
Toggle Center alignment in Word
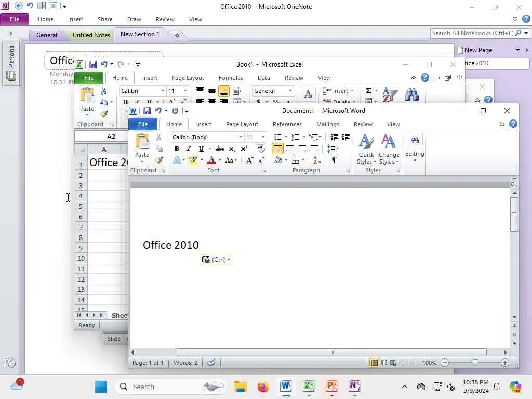point(290,149)
